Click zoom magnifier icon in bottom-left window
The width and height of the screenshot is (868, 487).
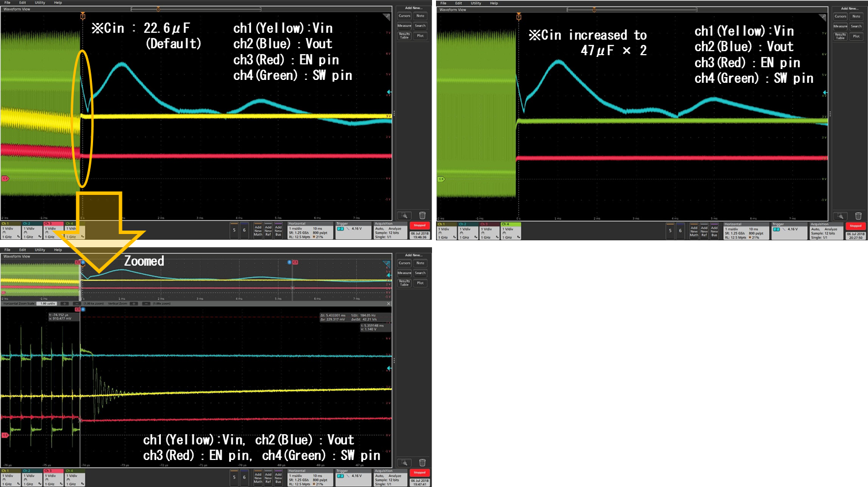[x=404, y=463]
